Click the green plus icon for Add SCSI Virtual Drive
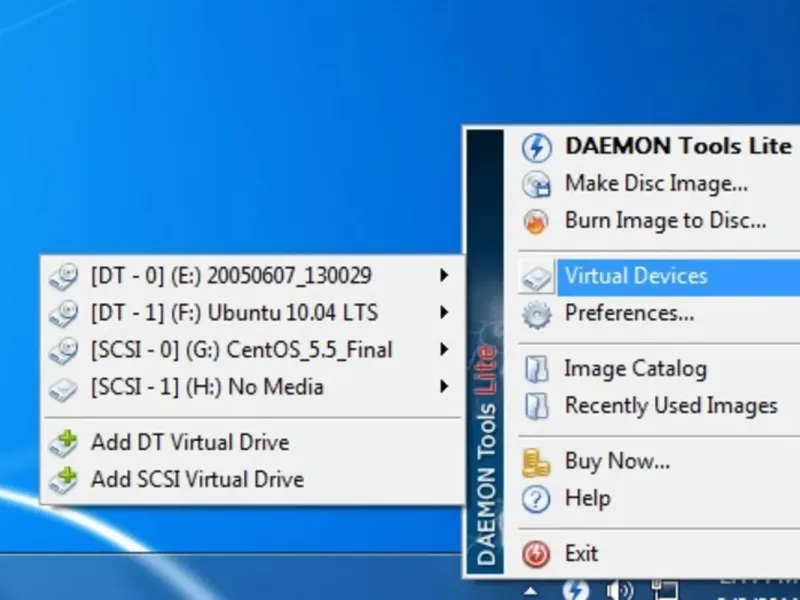800x600 pixels. 64,480
